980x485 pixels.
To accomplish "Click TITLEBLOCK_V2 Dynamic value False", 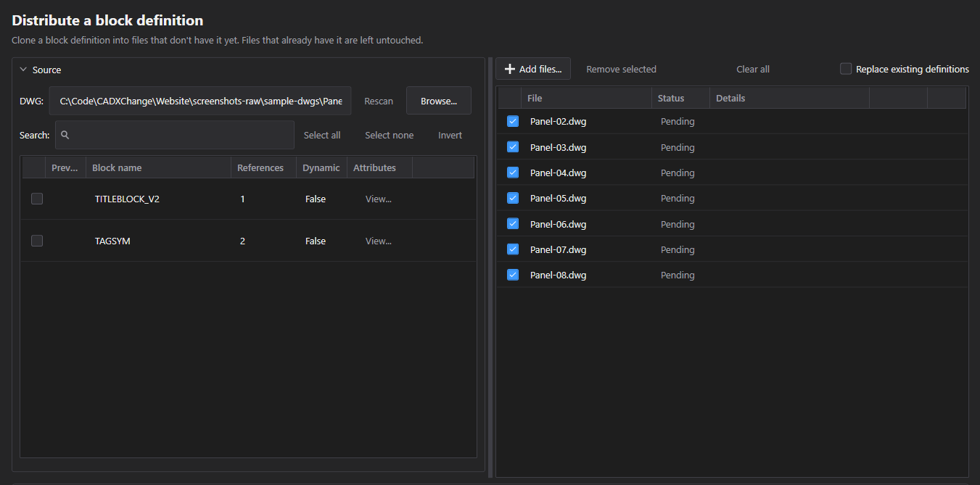I will 316,199.
